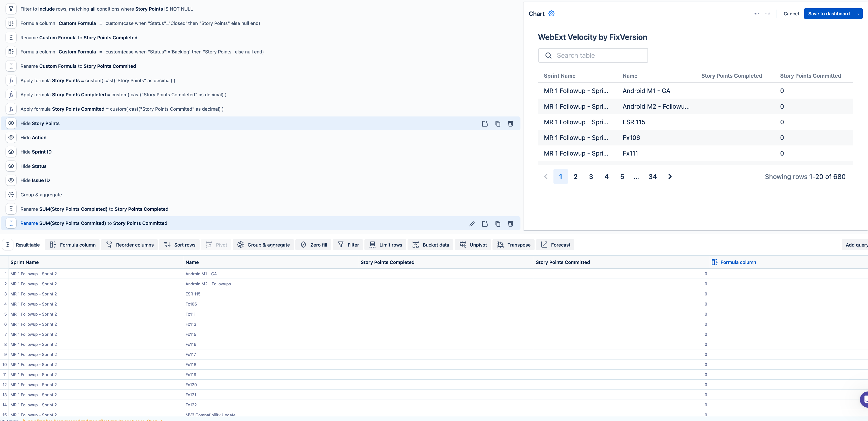Click Save to dashboard button
Screen dimensions: 868x421
point(829,14)
